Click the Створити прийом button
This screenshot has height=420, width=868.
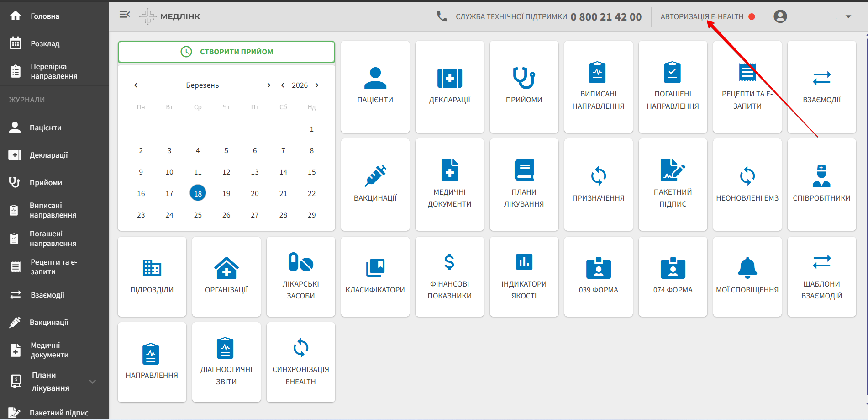(226, 52)
